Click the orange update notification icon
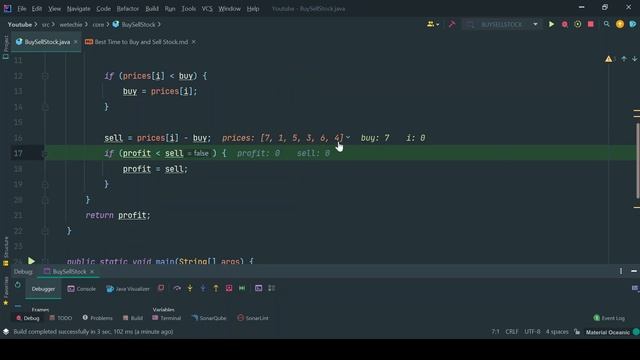The image size is (640, 360). [x=620, y=24]
